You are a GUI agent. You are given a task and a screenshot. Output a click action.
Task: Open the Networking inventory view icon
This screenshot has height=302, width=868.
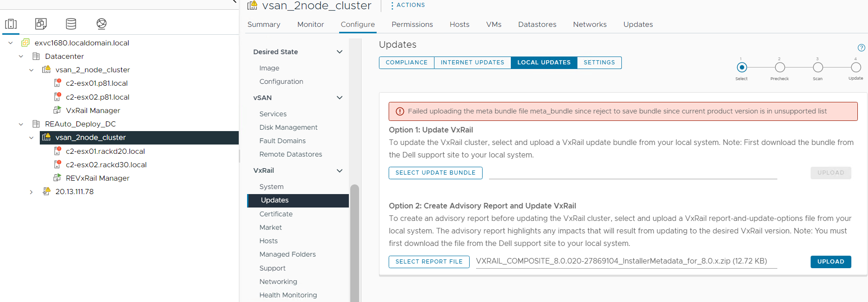tap(102, 24)
